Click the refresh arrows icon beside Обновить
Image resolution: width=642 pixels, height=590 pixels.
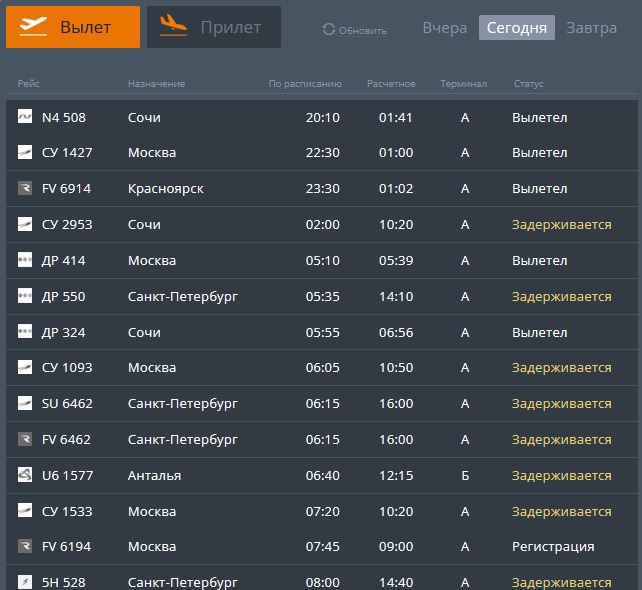tap(329, 29)
